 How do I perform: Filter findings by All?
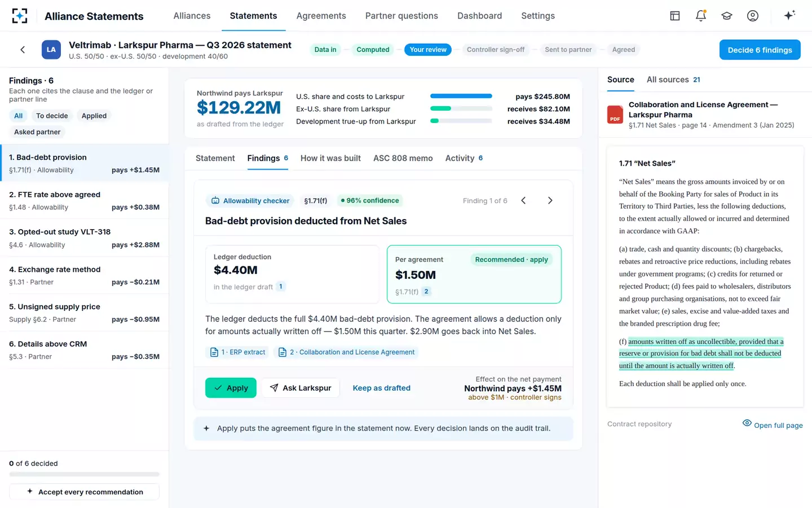coord(19,116)
